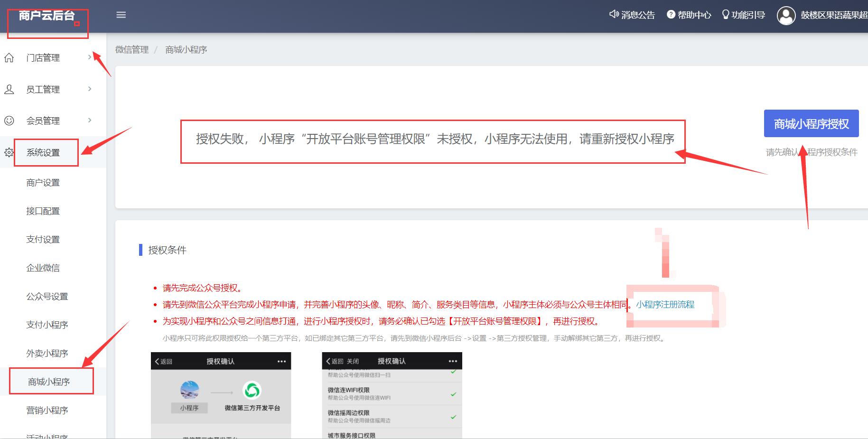Screen dimensions: 868x439
Task: Click the 商户云后台 logo
Action: [x=47, y=16]
